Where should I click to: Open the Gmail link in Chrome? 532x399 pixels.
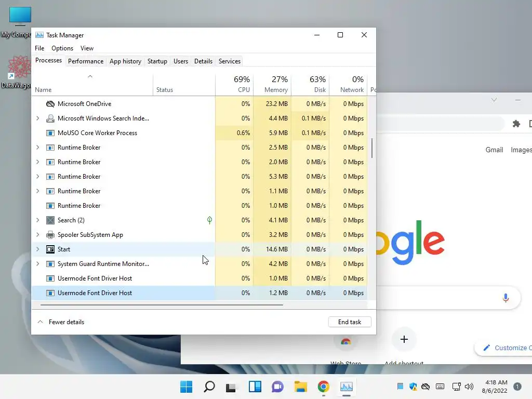point(494,150)
